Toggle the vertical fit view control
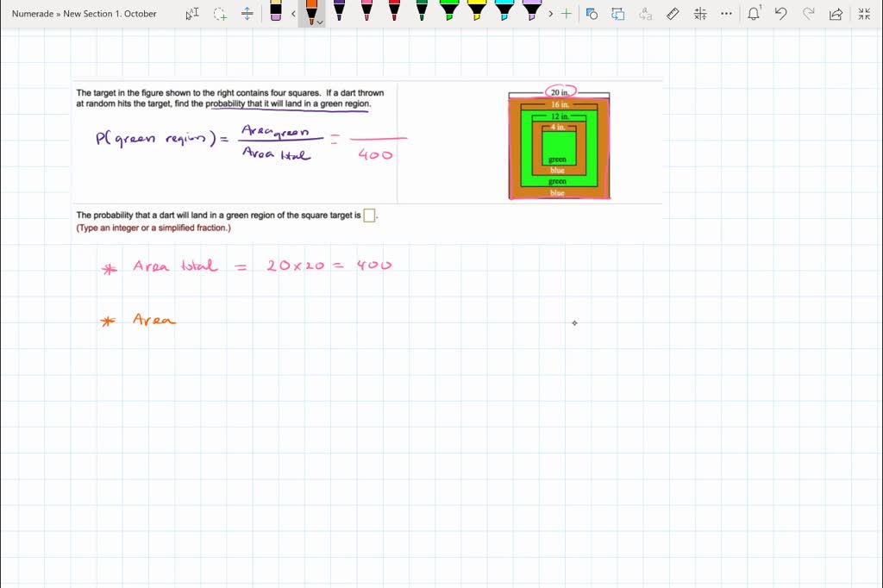Screen dimensions: 883x588 point(247,13)
